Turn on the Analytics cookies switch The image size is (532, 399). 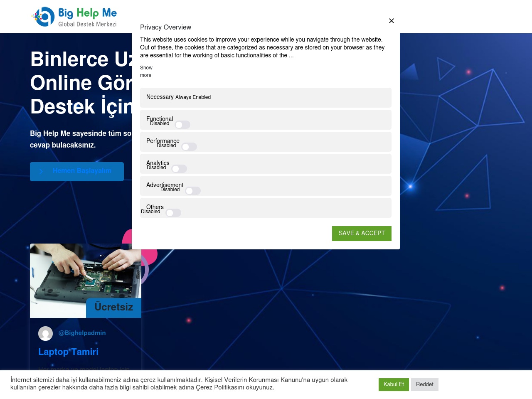click(179, 169)
